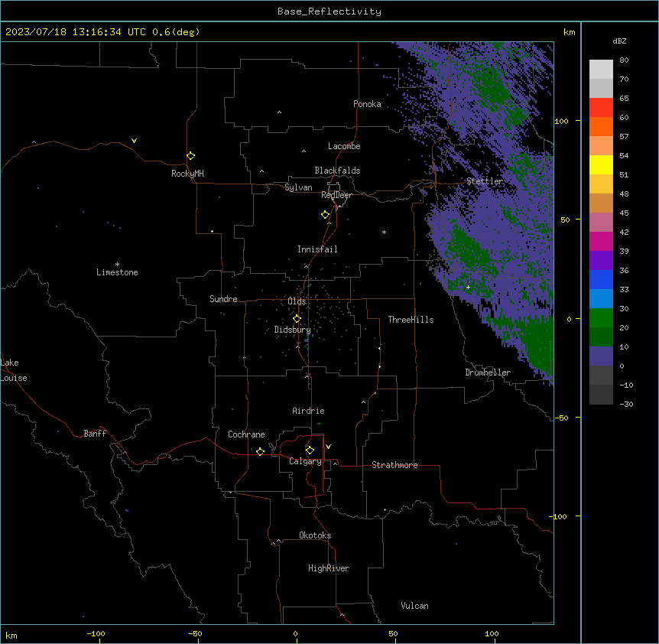The width and height of the screenshot is (659, 644).
Task: Click the indigo 10 dBZ legend swatch
Action: (x=601, y=356)
